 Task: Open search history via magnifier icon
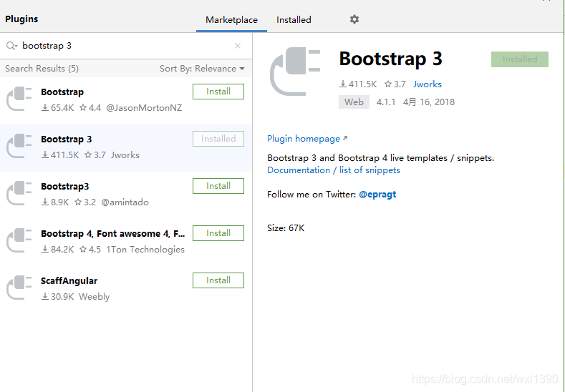(11, 46)
